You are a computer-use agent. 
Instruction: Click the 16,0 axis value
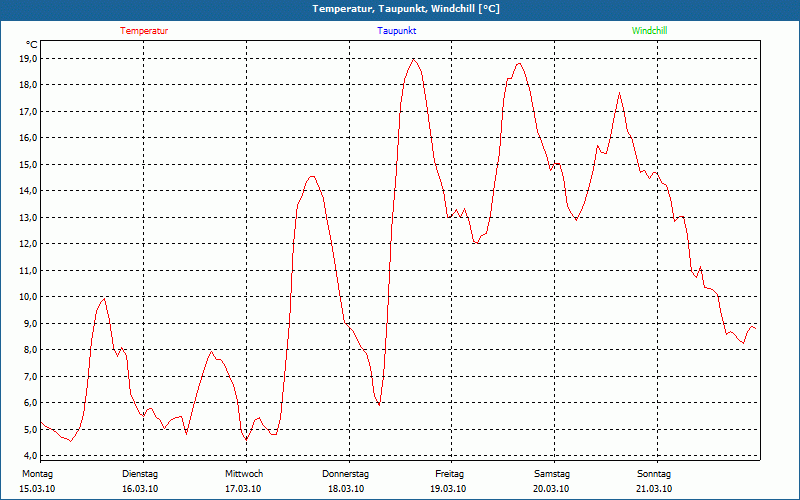tap(29, 138)
